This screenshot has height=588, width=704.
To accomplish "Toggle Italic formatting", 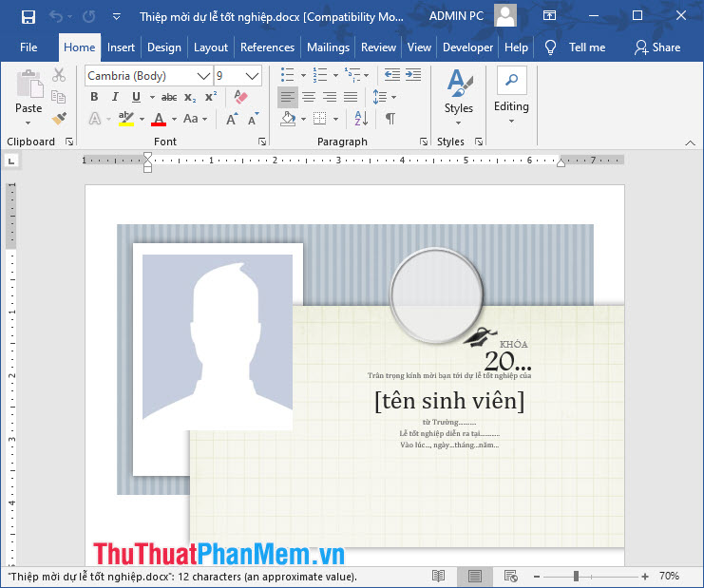I will pos(115,97).
